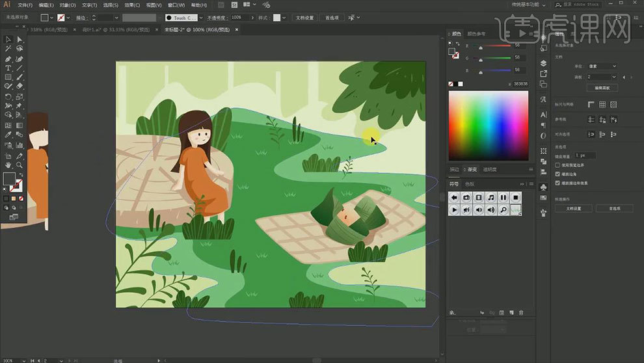
Task: Set fill to None in toolbar
Action: 21,199
